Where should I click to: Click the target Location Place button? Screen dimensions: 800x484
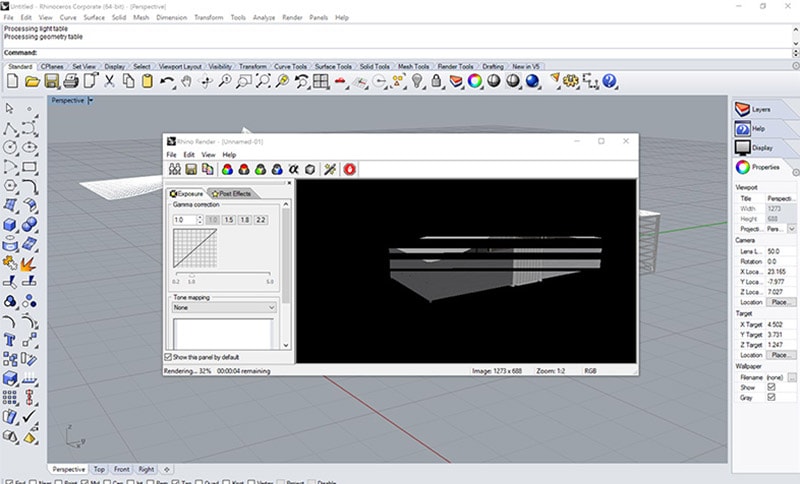point(780,355)
